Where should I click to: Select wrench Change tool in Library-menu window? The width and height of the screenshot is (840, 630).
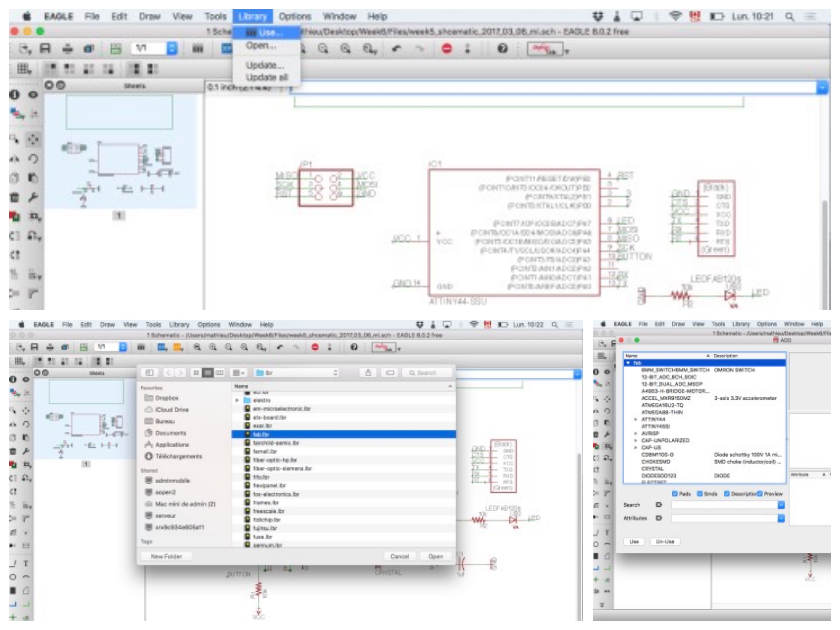(x=33, y=197)
